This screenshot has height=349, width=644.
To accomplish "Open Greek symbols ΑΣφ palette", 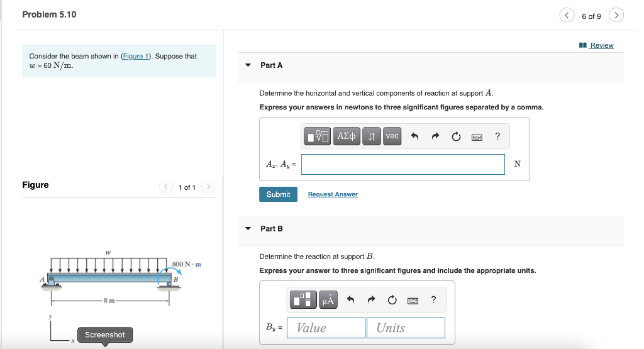I will [347, 136].
